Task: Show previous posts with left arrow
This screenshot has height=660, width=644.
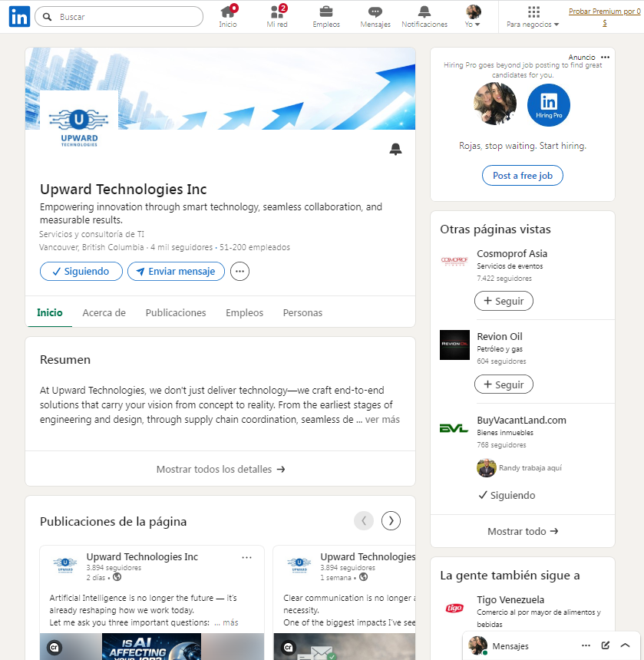Action: [x=364, y=521]
